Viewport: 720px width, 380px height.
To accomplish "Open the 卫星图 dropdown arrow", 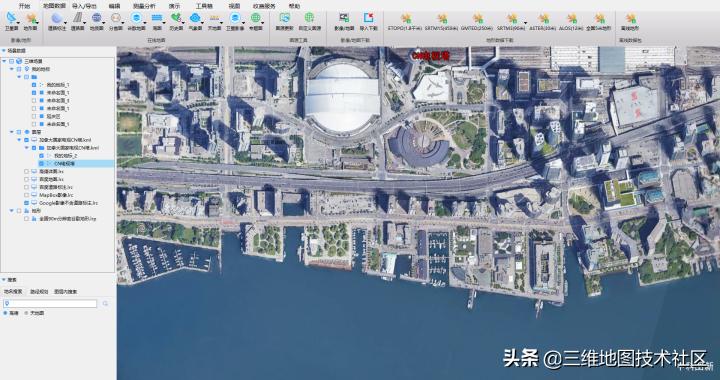I will pyautogui.click(x=18, y=22).
